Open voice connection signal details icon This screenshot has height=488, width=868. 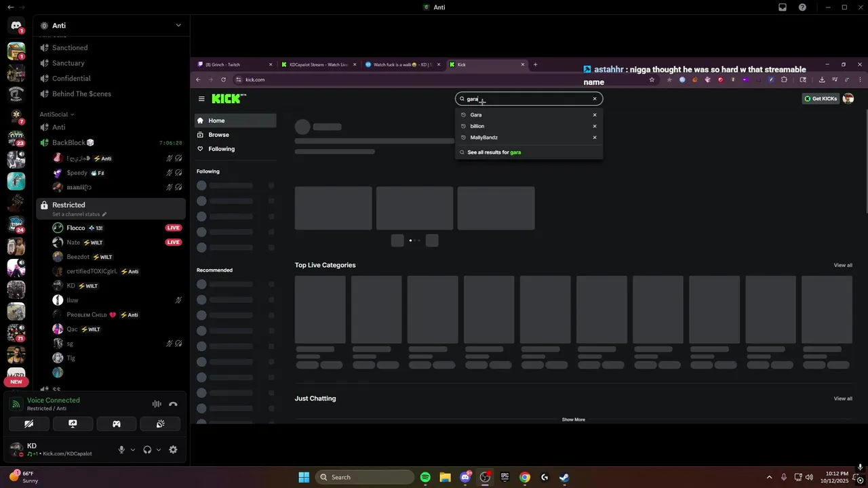[16, 404]
